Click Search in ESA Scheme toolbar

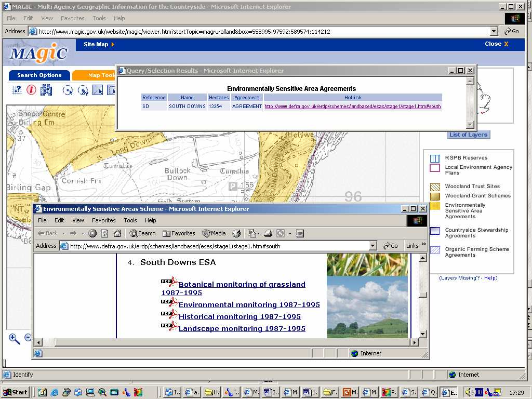142,233
